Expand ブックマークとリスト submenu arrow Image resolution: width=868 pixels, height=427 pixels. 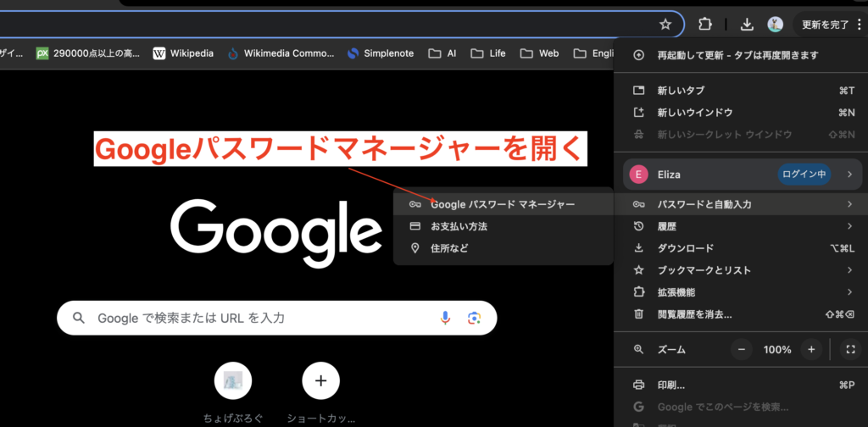point(849,270)
